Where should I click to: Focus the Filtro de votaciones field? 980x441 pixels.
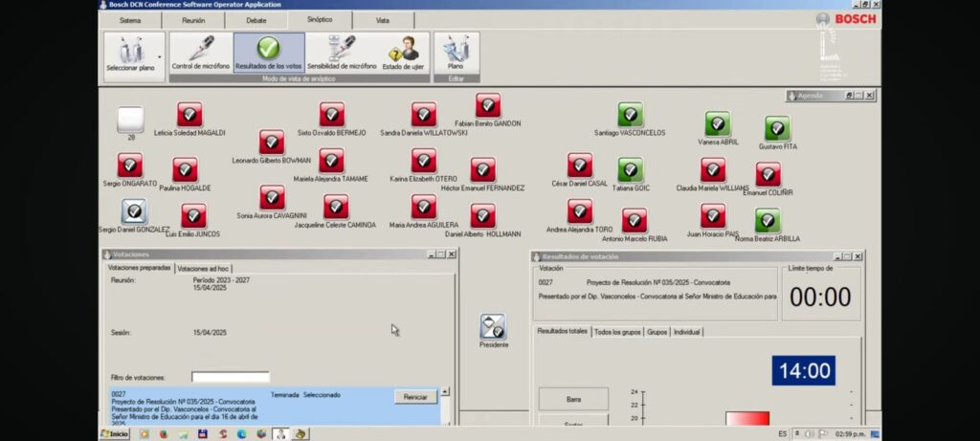click(x=230, y=377)
